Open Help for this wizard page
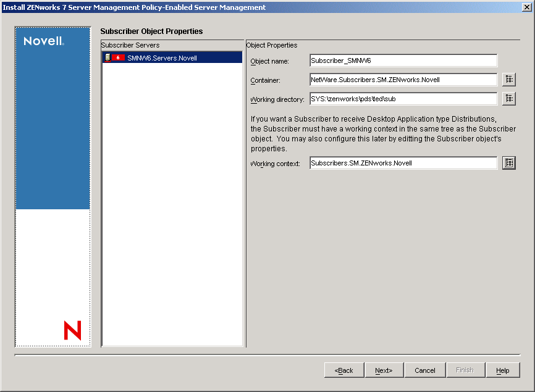 tap(503, 370)
